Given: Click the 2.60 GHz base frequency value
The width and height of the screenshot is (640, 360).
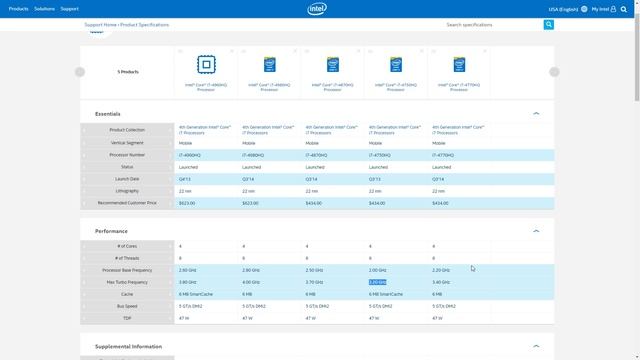Looking at the screenshot, I should pos(187,270).
